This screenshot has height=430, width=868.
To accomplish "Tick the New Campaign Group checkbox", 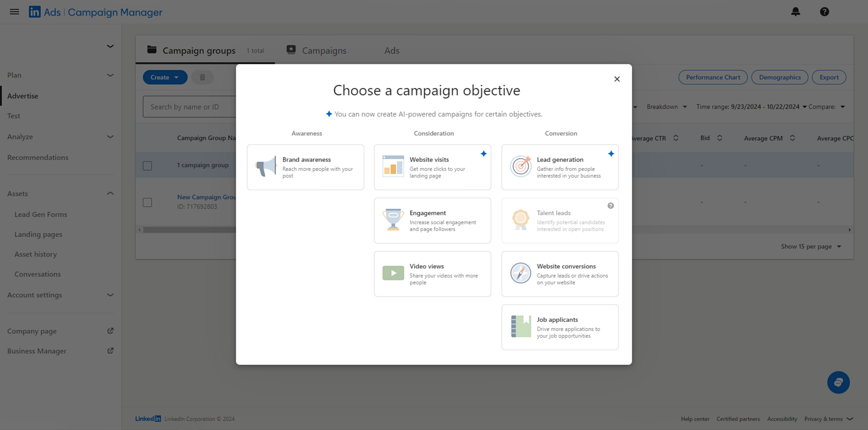I will pyautogui.click(x=147, y=202).
